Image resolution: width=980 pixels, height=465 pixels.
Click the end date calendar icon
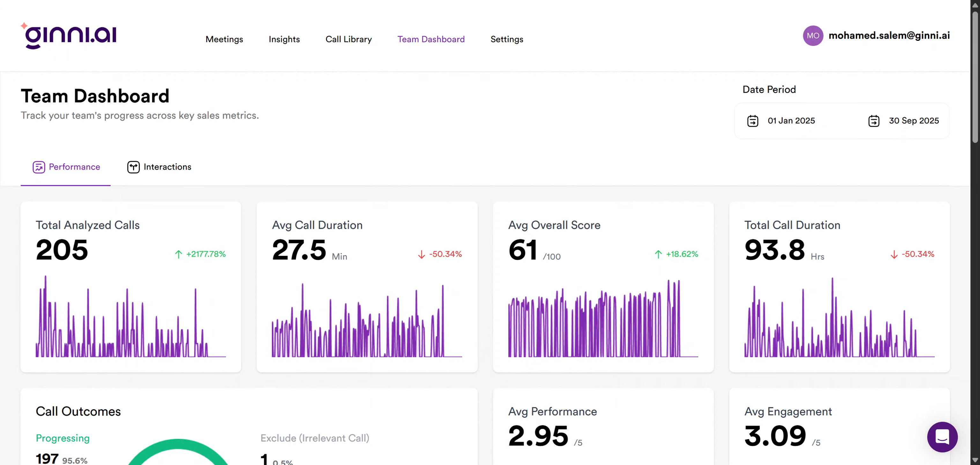pyautogui.click(x=873, y=121)
